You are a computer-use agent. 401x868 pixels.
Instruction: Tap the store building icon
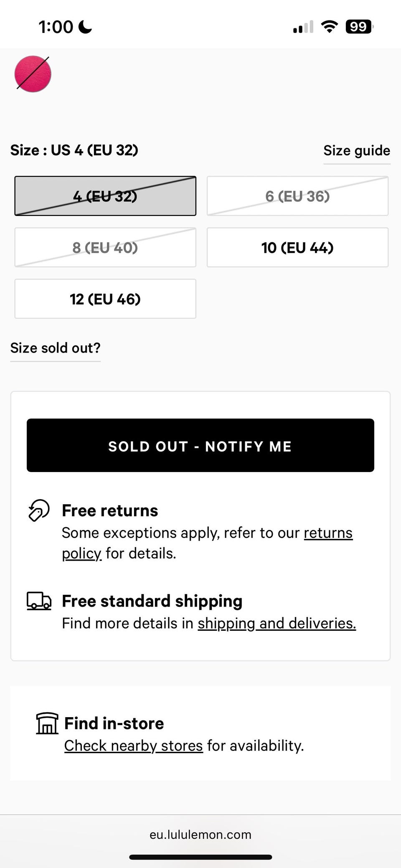point(47,723)
